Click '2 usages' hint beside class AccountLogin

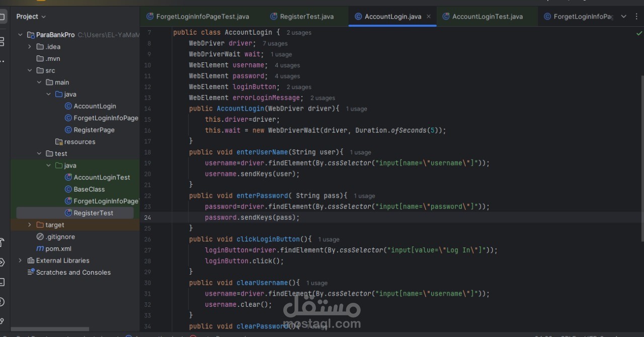299,33
